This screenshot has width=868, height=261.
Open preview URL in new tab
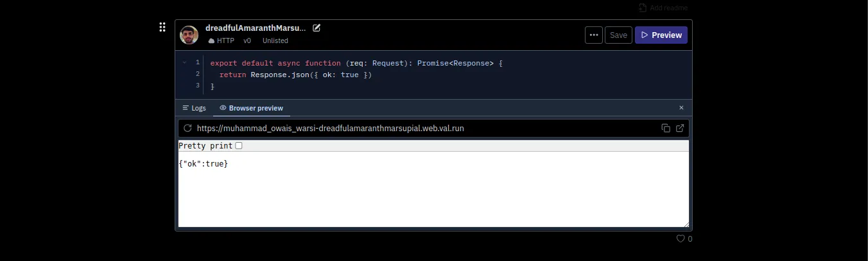pyautogui.click(x=680, y=128)
